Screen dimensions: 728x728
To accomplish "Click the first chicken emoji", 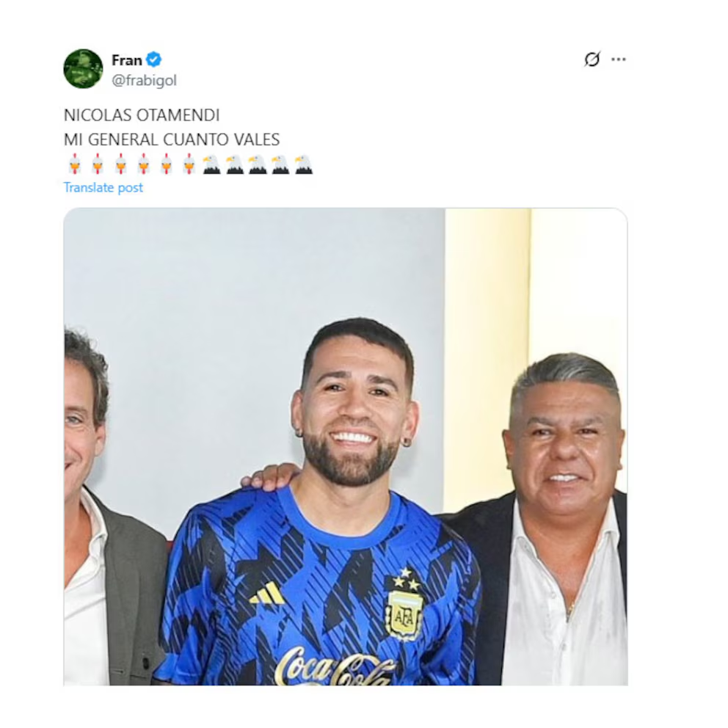I will tap(75, 164).
